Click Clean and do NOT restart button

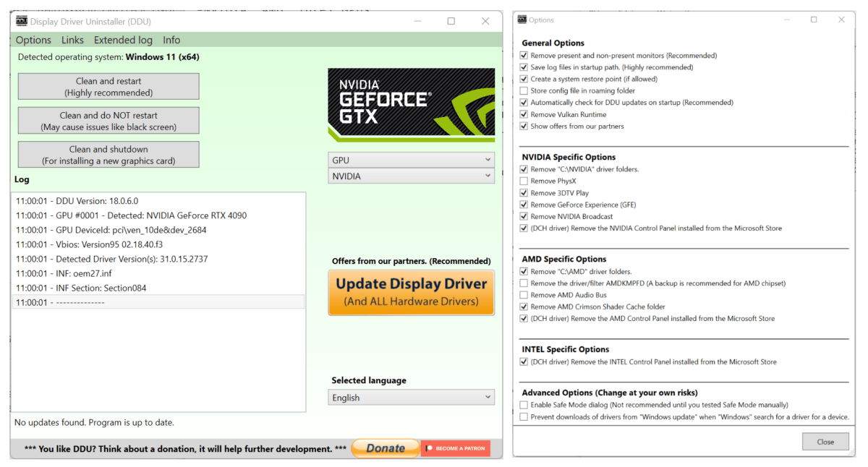(x=109, y=121)
